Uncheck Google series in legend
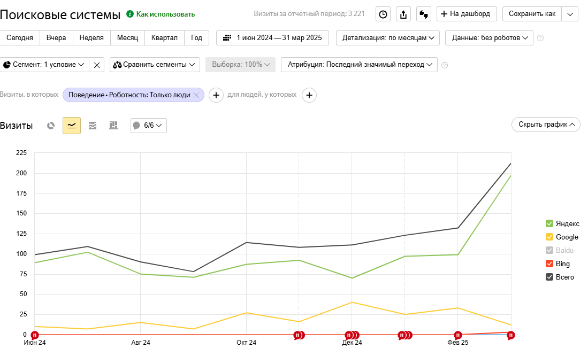 pos(549,237)
